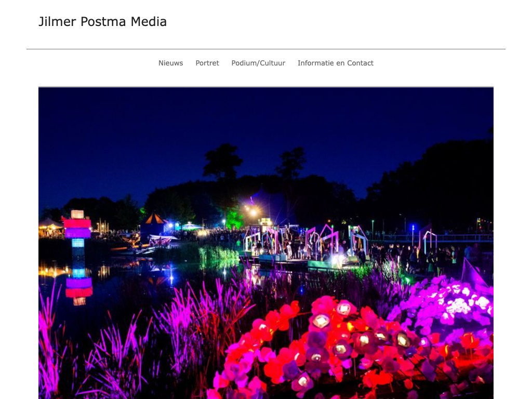Click the dark blue night sky area
The height and width of the screenshot is (399, 532).
[265, 129]
